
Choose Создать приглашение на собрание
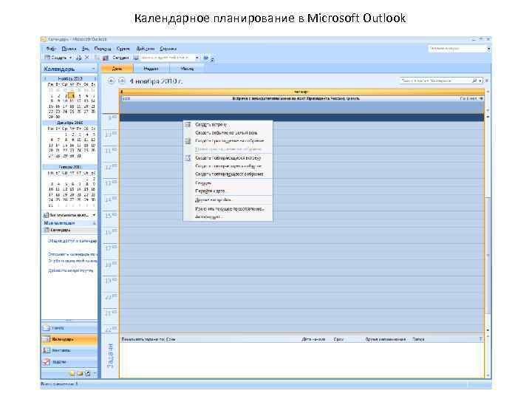click(230, 141)
